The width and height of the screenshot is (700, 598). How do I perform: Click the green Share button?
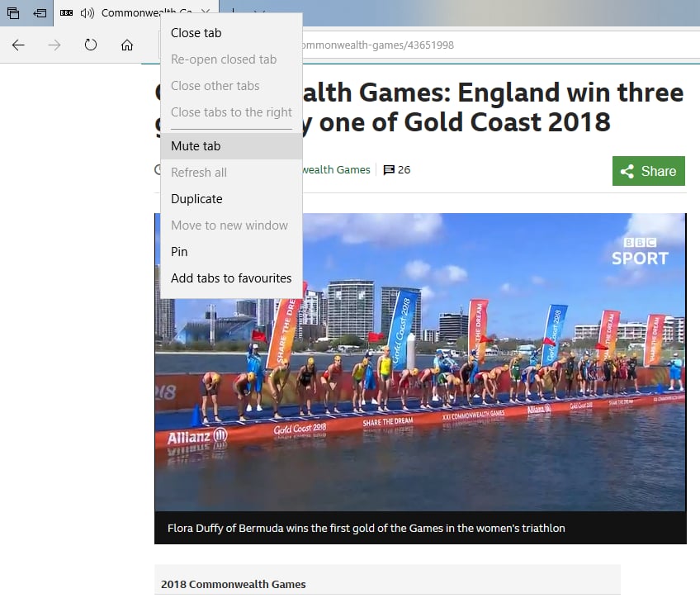pos(649,171)
